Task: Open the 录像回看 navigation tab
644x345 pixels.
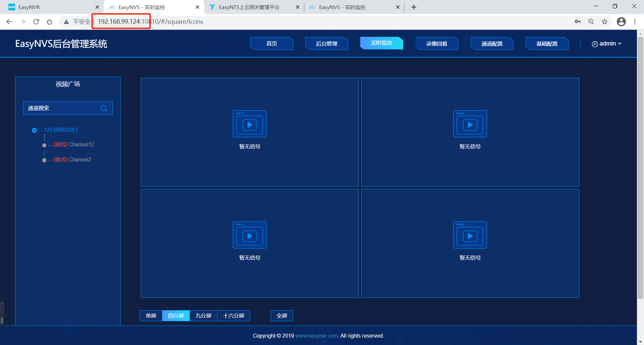Action: [437, 44]
